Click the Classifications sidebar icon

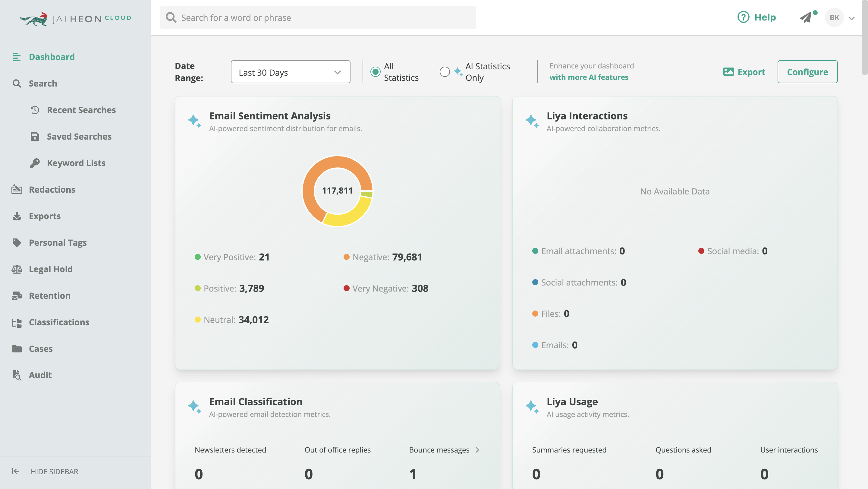17,322
